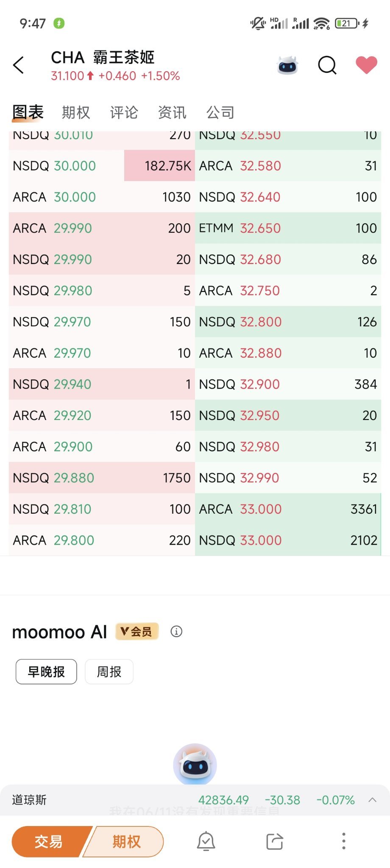Switch to the 评论 tab
The image size is (390, 868).
tap(124, 112)
